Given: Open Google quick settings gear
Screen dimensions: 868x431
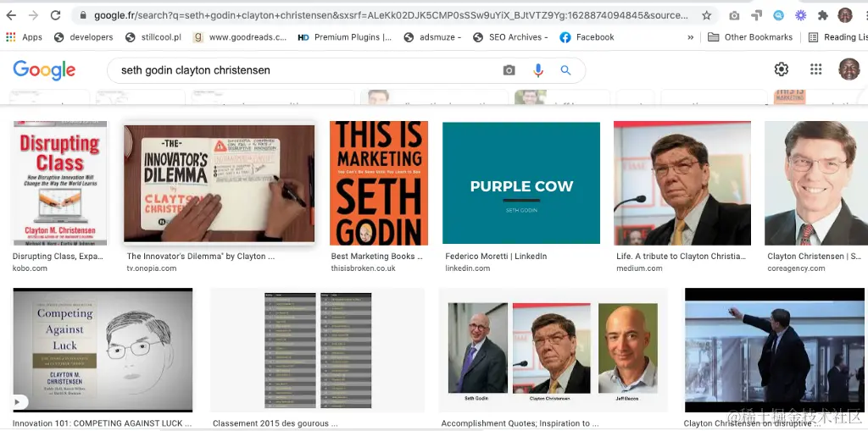Looking at the screenshot, I should point(781,69).
